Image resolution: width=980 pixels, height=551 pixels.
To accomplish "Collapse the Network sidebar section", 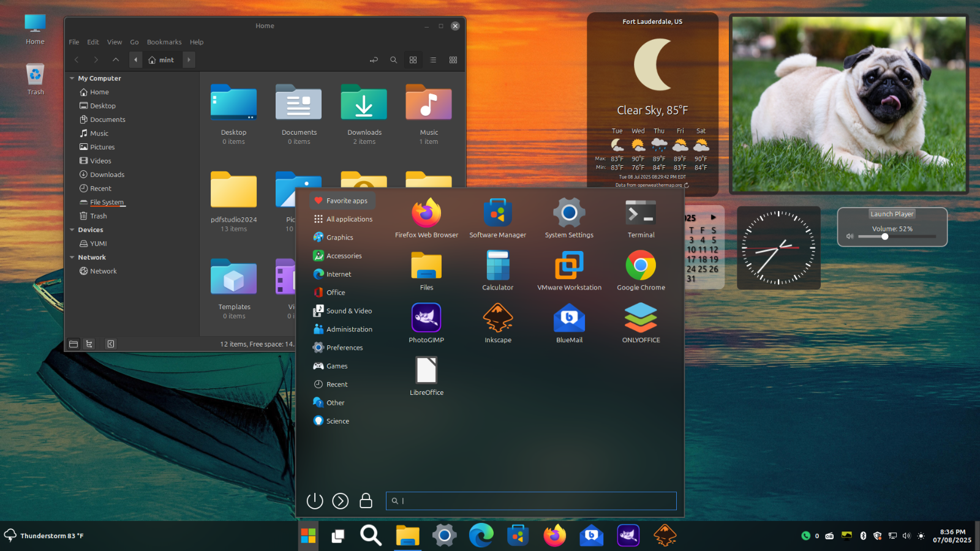I will coord(72,257).
